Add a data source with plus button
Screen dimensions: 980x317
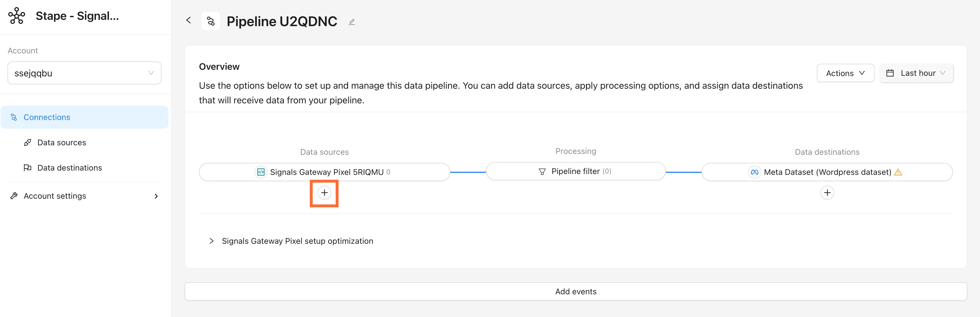coord(324,193)
